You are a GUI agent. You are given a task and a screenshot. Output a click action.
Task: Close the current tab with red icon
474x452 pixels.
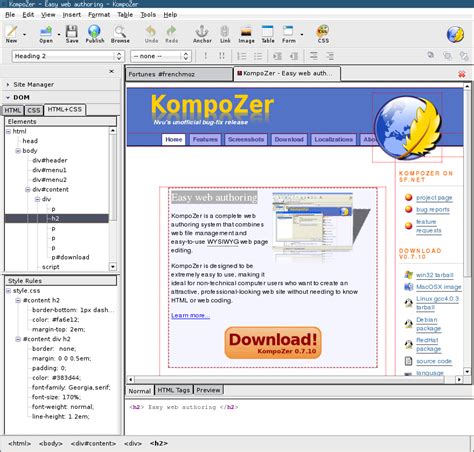pyautogui.click(x=462, y=74)
